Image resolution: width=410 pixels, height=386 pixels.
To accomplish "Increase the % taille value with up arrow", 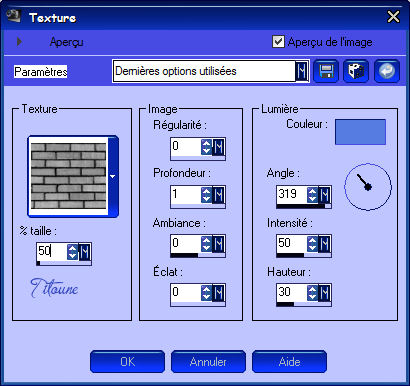I will click(x=72, y=248).
